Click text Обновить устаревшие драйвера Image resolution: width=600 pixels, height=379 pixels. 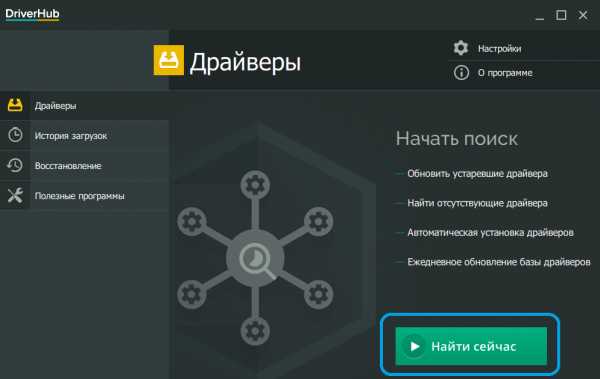pos(477,174)
